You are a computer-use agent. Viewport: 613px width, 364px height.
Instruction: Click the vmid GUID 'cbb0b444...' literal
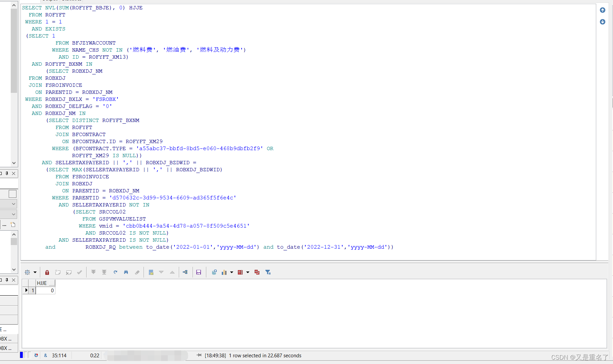pyautogui.click(x=186, y=226)
